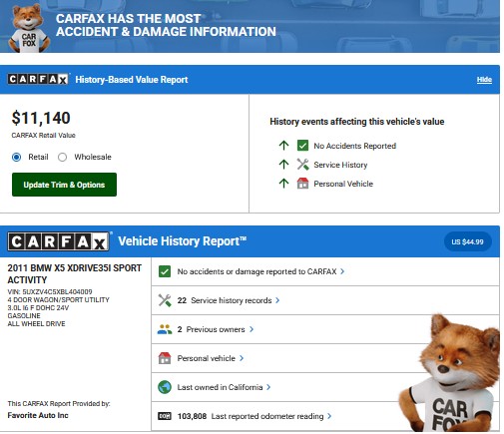Viewport: 504px width, 434px height.
Task: Click the odometer icon beside 103,808
Action: (x=165, y=416)
